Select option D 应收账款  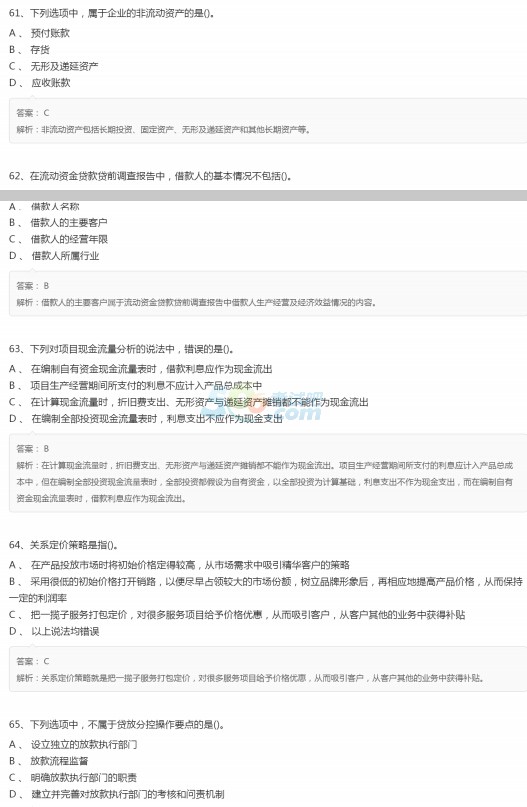click(40, 83)
